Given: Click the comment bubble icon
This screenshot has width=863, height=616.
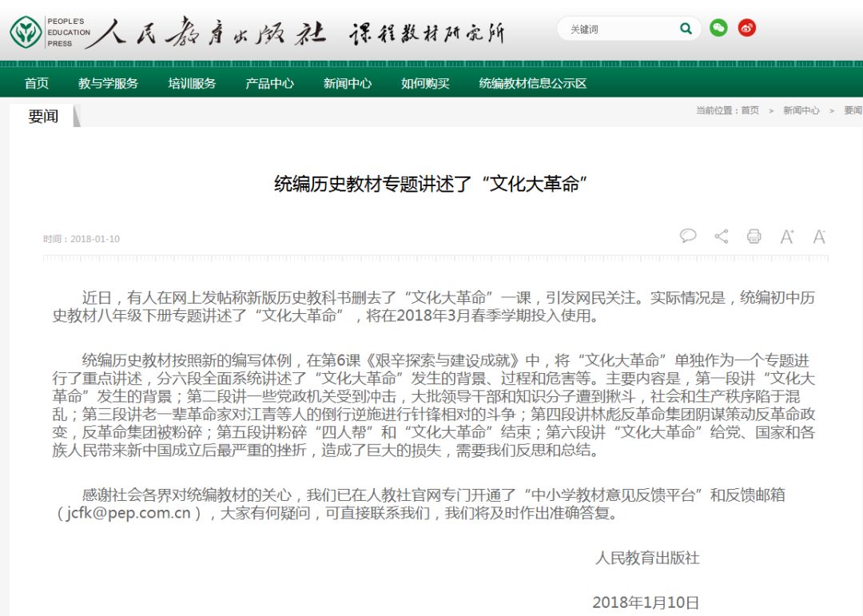Looking at the screenshot, I should pos(688,236).
